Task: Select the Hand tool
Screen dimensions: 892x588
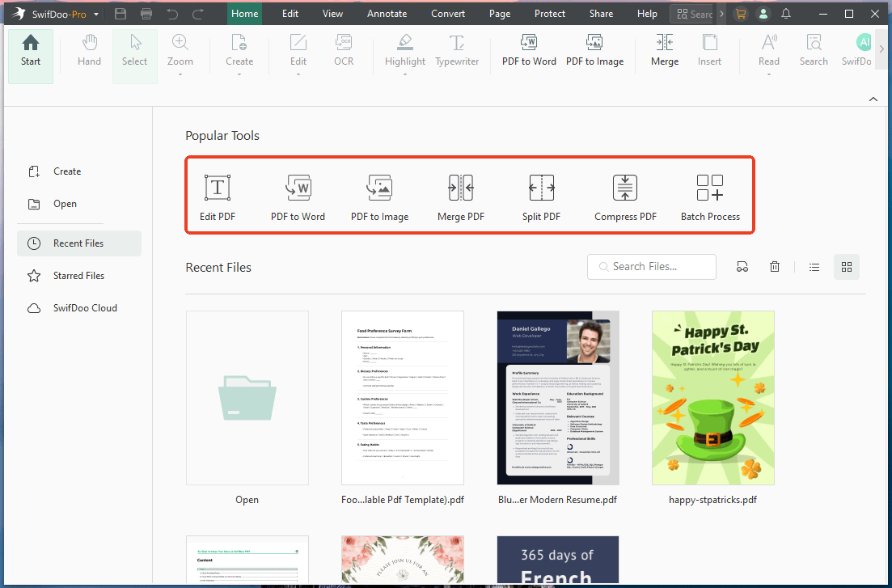Action: [89, 51]
